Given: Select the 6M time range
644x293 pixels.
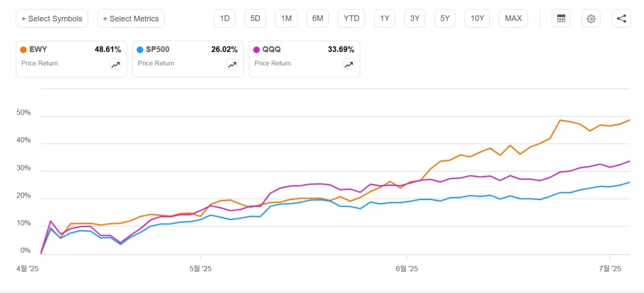Looking at the screenshot, I should point(318,18).
